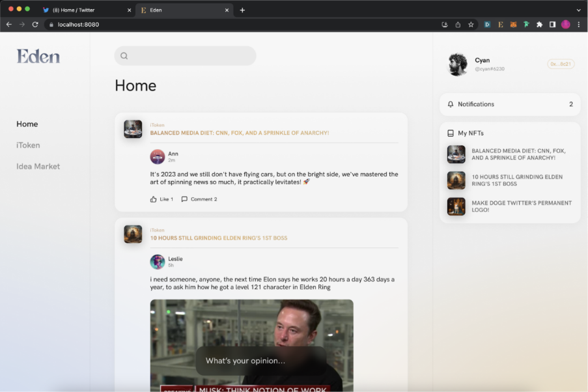This screenshot has height=392, width=588.
Task: Click the Eden logo
Action: coord(38,56)
